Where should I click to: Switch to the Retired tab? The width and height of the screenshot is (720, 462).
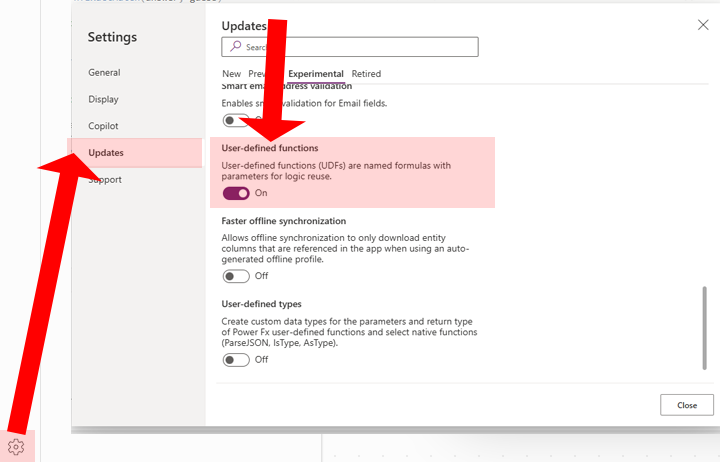click(366, 73)
